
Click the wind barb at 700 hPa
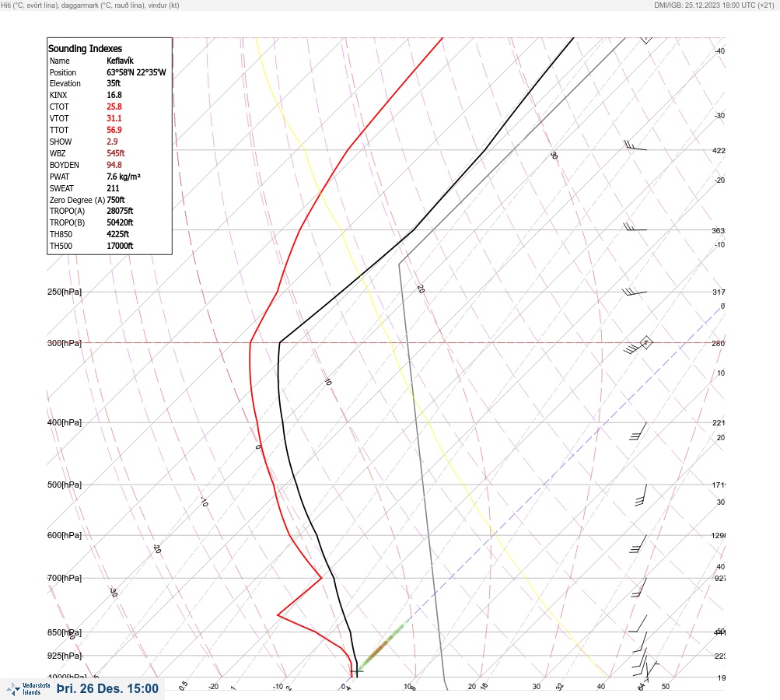[x=639, y=587]
